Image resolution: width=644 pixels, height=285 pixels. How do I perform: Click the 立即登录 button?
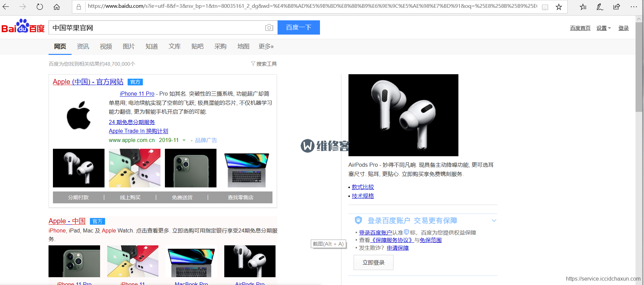373,263
